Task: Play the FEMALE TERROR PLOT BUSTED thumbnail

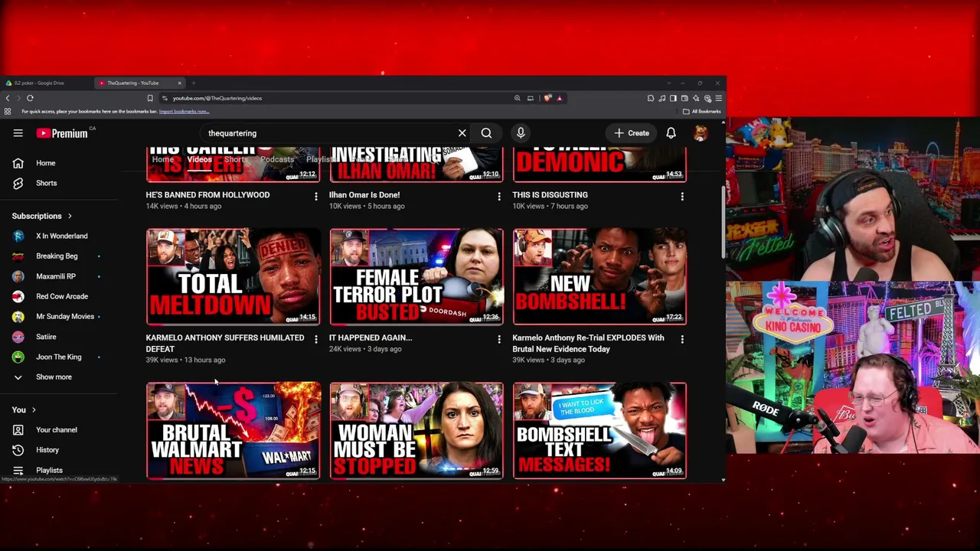Action: tap(416, 277)
